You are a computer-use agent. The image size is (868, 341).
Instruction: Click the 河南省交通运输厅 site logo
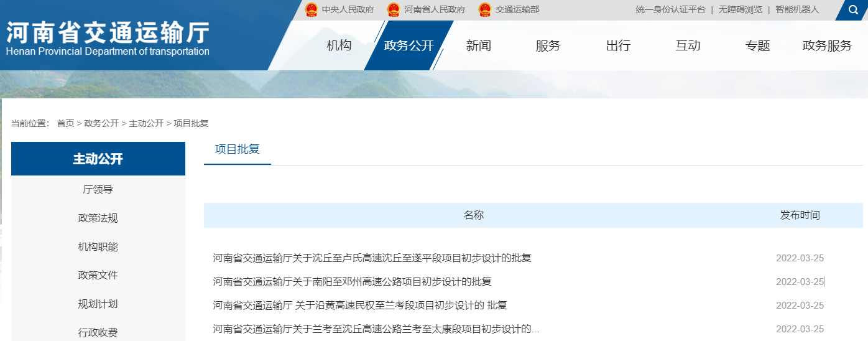pos(108,39)
